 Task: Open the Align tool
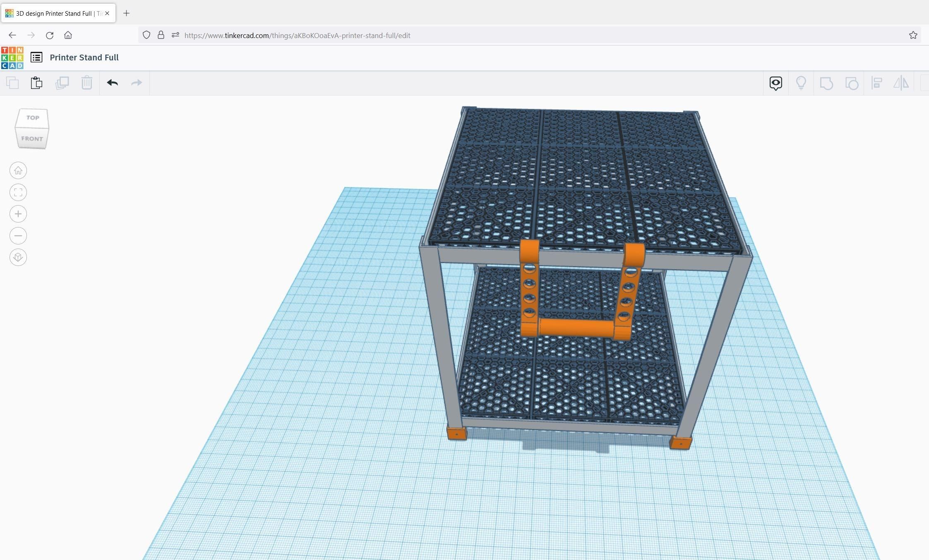tap(877, 83)
